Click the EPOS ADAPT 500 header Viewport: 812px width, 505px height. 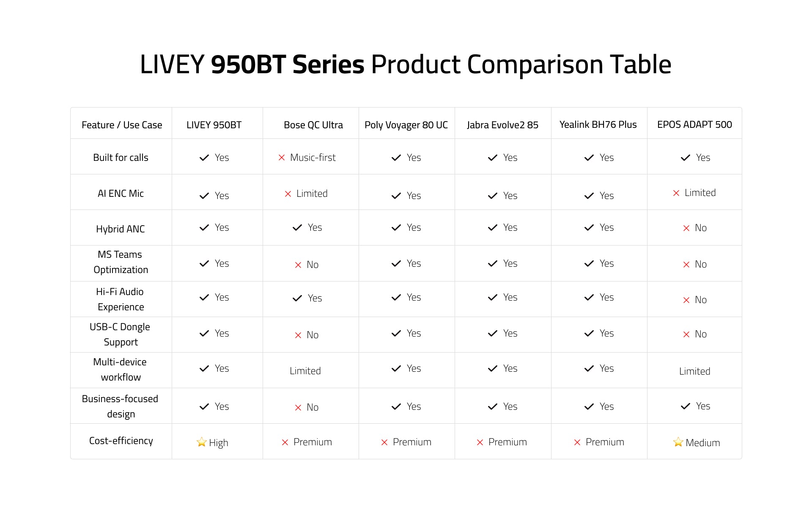click(x=694, y=124)
